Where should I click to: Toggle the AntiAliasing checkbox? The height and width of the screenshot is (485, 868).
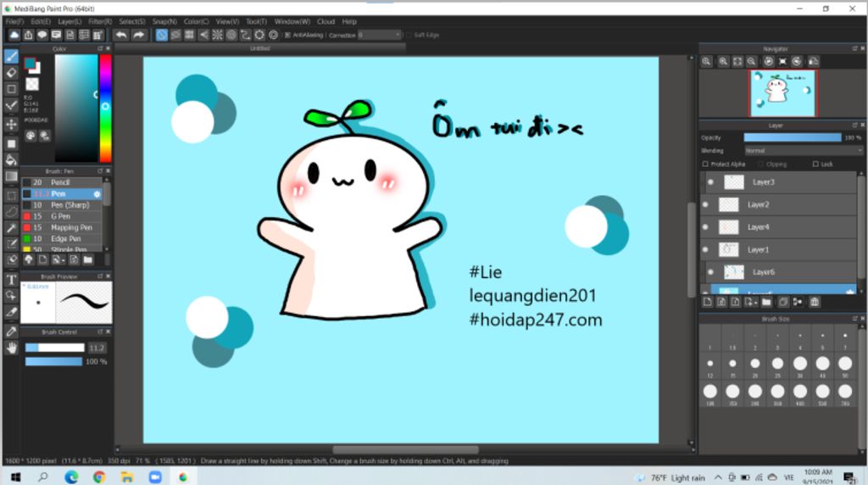[287, 35]
